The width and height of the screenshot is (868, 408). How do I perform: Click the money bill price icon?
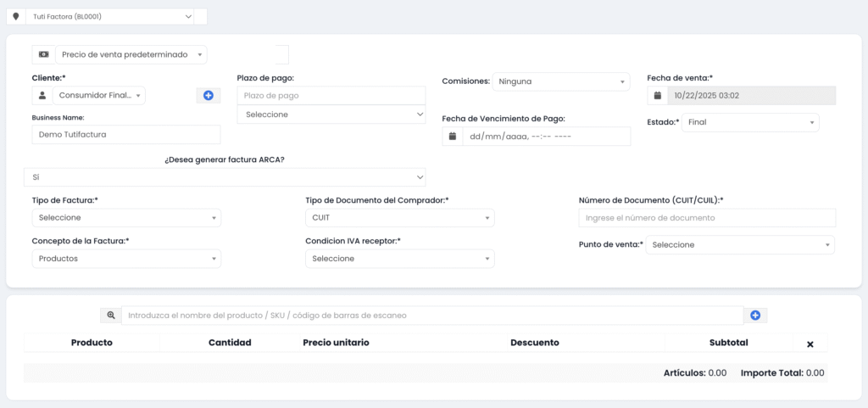(x=43, y=54)
